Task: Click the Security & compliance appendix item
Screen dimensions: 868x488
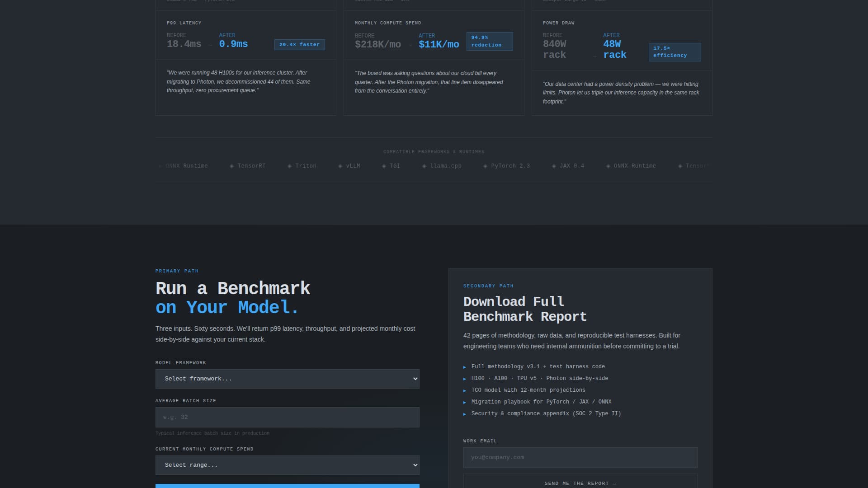Action: (546, 413)
